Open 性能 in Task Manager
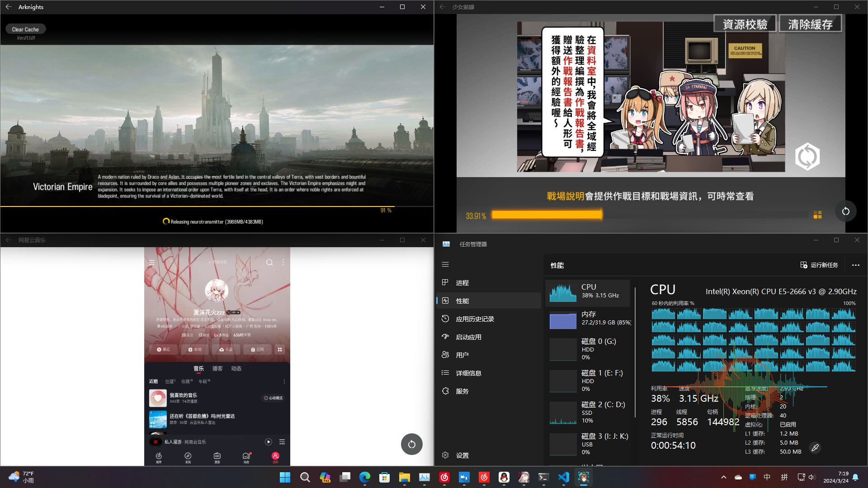This screenshot has height=488, width=868. (489, 300)
